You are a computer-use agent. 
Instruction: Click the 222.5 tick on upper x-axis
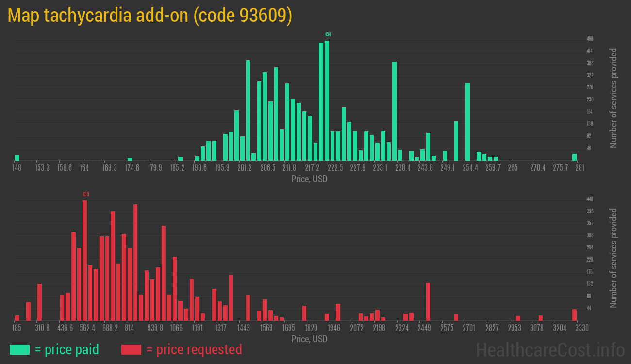point(335,168)
